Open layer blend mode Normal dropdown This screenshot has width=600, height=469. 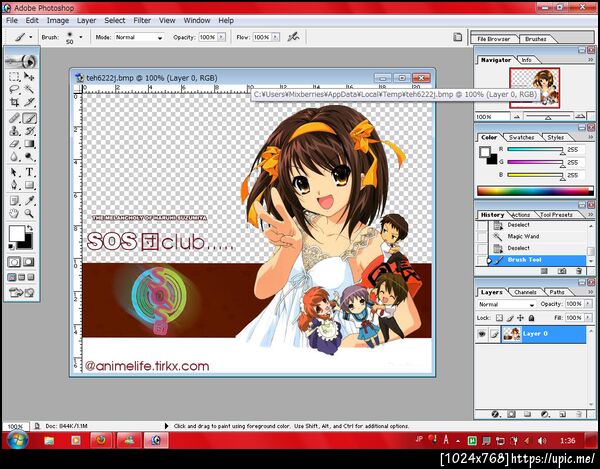point(506,305)
